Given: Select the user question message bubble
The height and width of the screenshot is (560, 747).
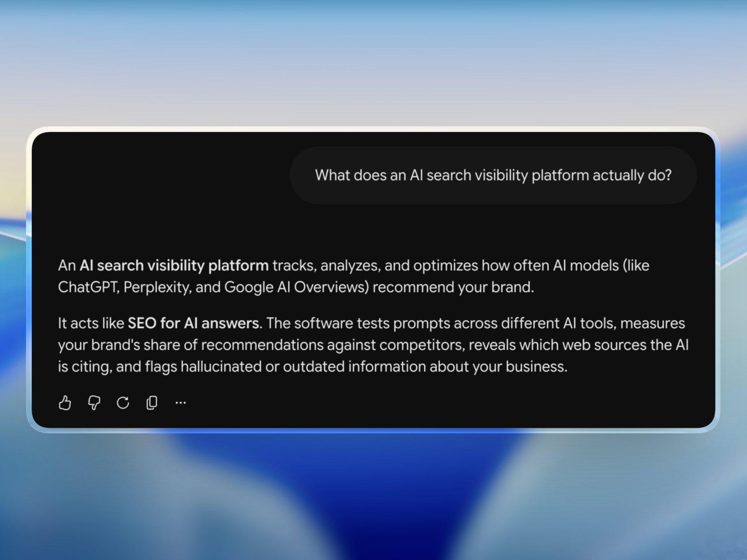Looking at the screenshot, I should point(493,175).
